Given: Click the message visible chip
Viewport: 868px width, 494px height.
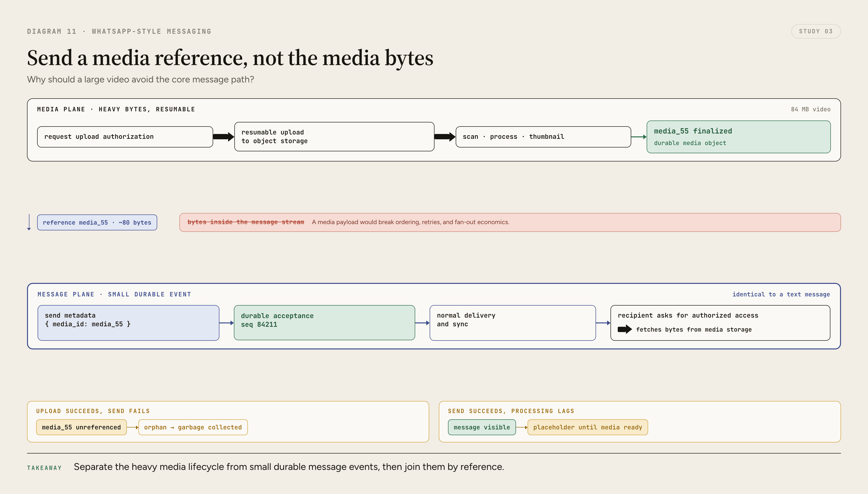Looking at the screenshot, I should coord(482,427).
